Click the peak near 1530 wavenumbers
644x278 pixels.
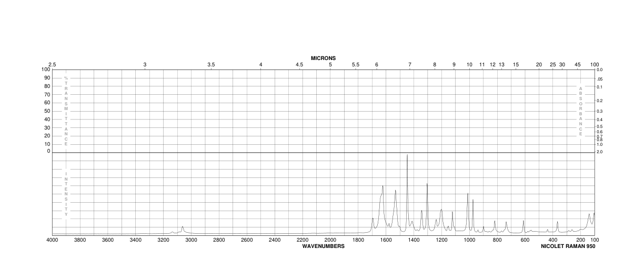(x=396, y=191)
